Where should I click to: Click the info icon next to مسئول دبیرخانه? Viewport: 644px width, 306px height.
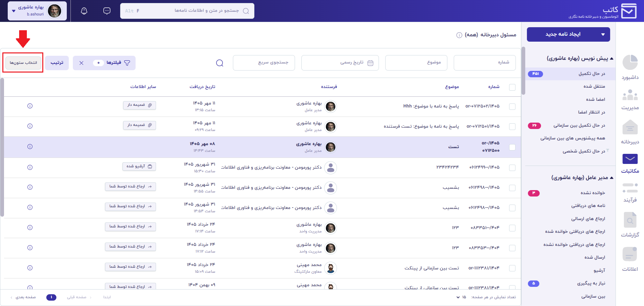(459, 35)
